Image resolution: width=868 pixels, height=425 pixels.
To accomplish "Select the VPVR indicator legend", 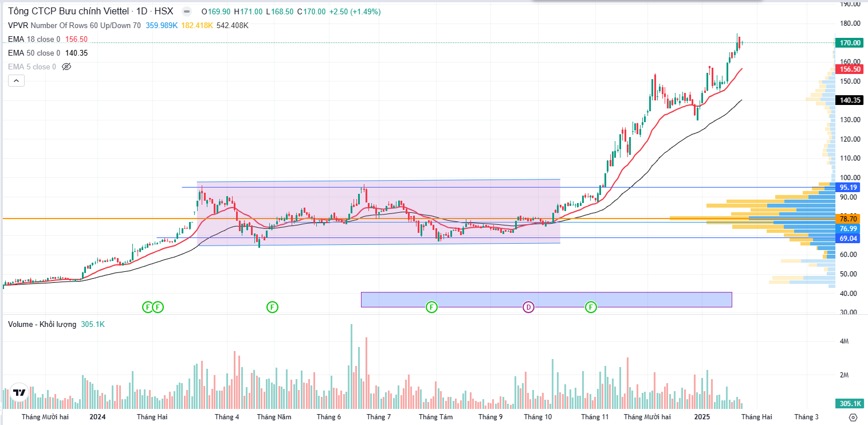I will click(x=74, y=25).
